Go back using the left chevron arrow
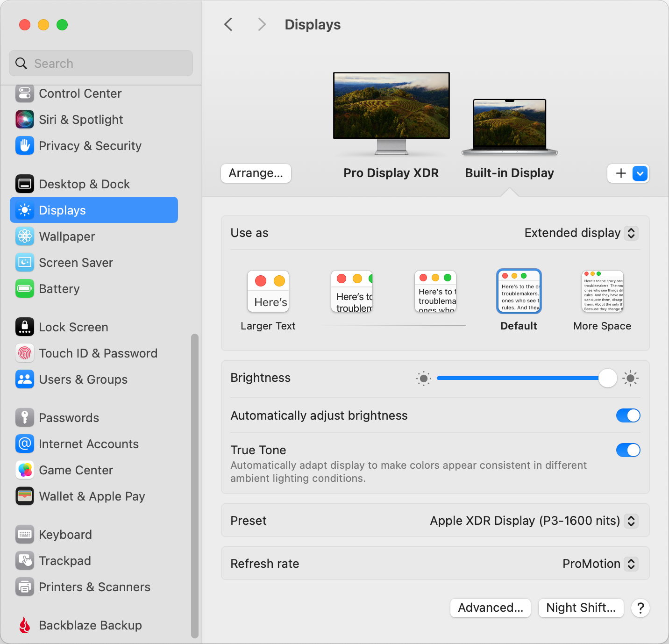Screen dimensions: 669x644 click(228, 24)
